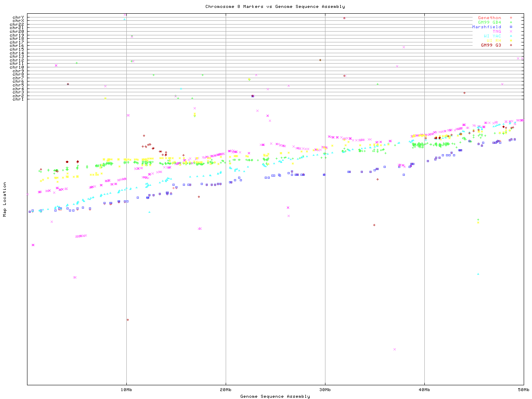Image resolution: width=532 pixels, height=399 pixels.
Task: Click the Marshfield legend text
Action: coord(486,27)
